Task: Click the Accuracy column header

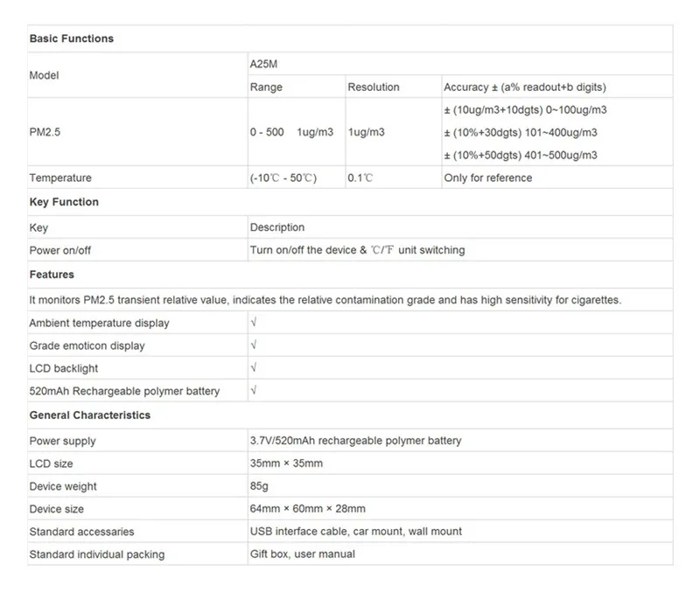Action: 524,87
